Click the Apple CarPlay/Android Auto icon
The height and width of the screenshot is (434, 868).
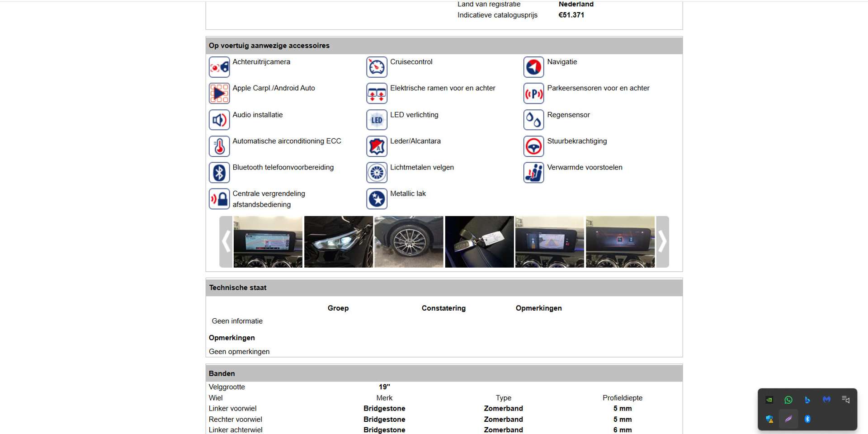pos(219,94)
